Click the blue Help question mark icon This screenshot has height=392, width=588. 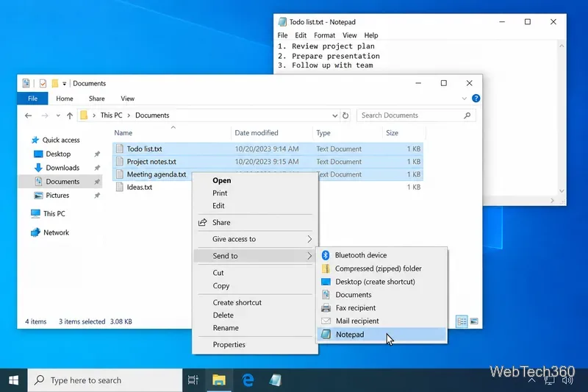pos(476,99)
